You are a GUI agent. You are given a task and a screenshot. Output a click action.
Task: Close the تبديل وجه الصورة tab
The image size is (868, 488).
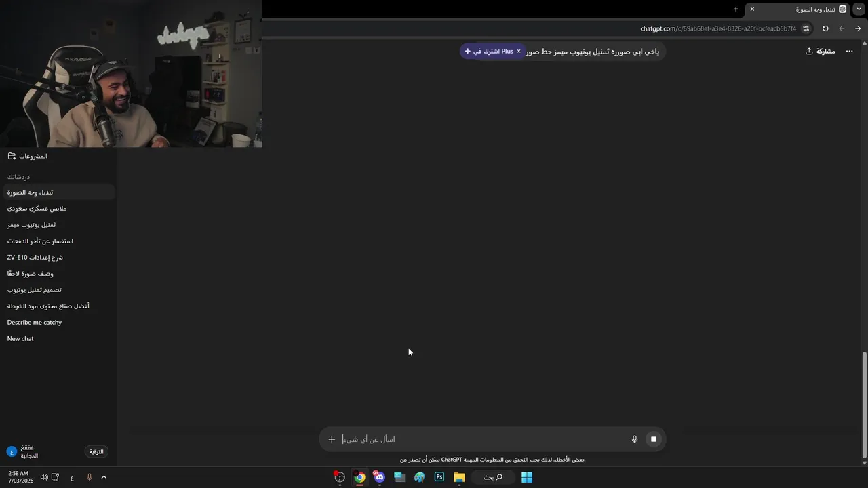coord(752,9)
